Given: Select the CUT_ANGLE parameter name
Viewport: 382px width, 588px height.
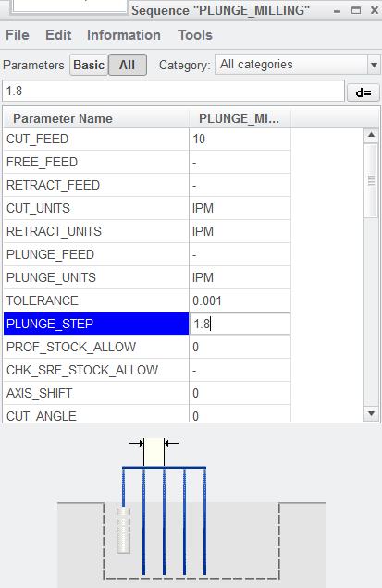Looking at the screenshot, I should pos(96,414).
